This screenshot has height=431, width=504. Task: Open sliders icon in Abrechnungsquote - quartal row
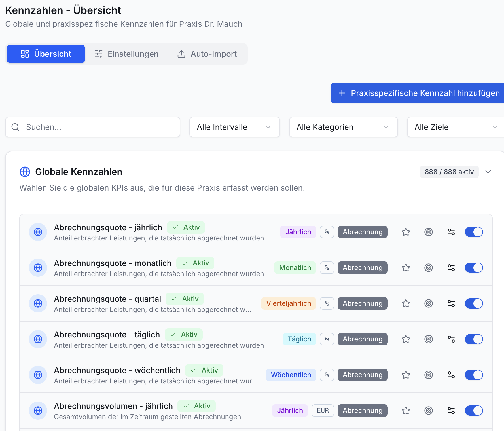[451, 303]
